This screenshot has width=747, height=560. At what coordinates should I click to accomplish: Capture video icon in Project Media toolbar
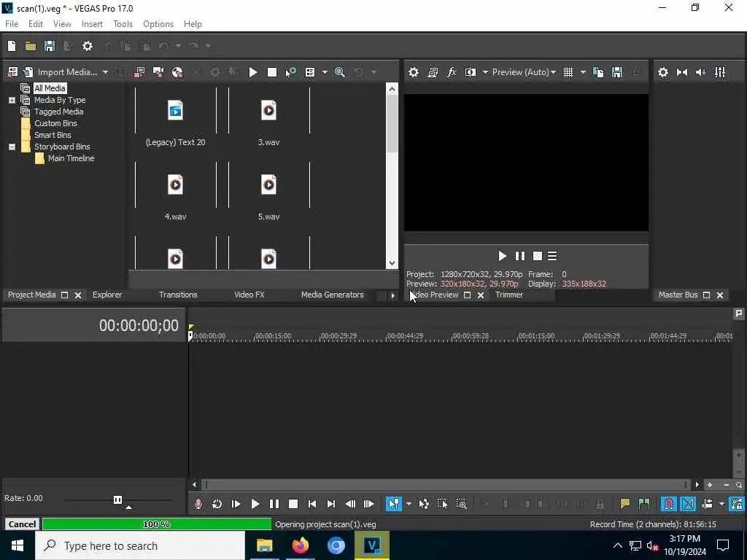158,72
